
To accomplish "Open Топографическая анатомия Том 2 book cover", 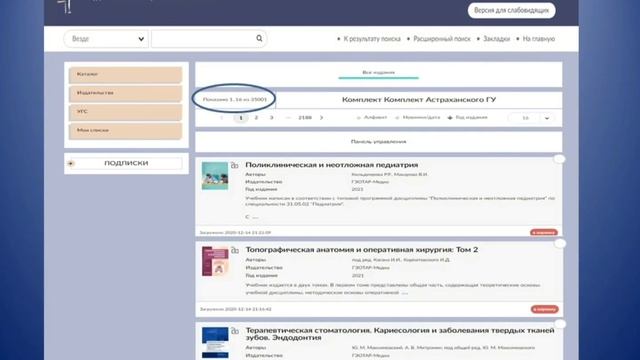I will click(x=215, y=261).
